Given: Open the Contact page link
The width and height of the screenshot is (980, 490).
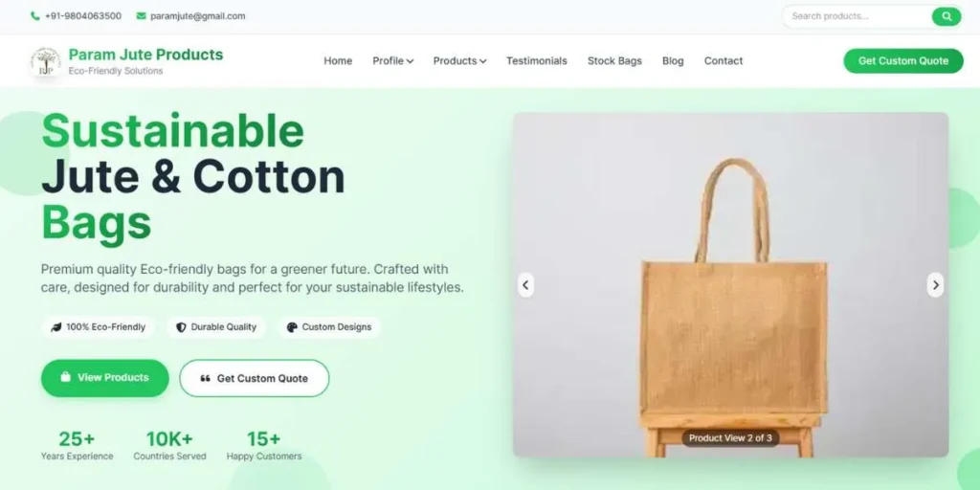Looking at the screenshot, I should point(724,60).
